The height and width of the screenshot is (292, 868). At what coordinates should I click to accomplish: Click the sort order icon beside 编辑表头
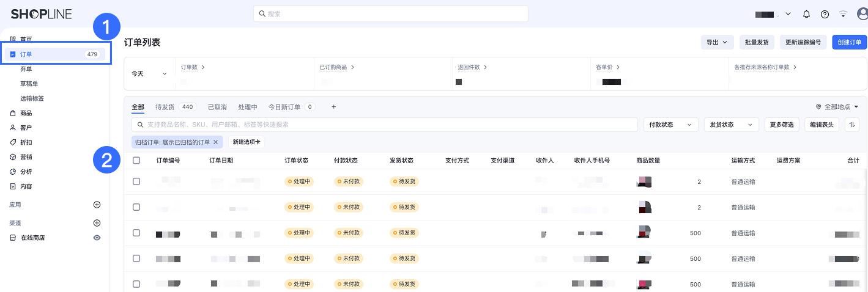pos(851,125)
